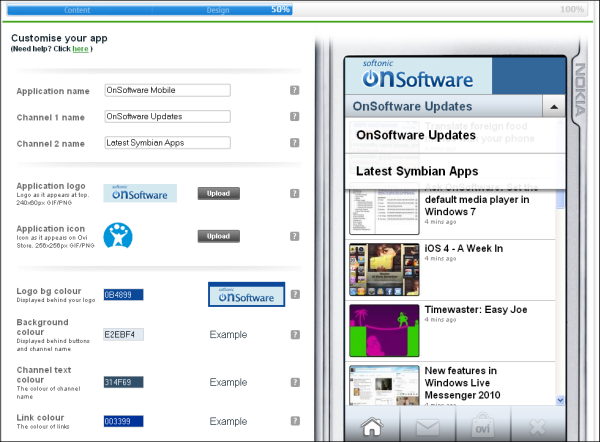Upload a new Application logo

(218, 193)
